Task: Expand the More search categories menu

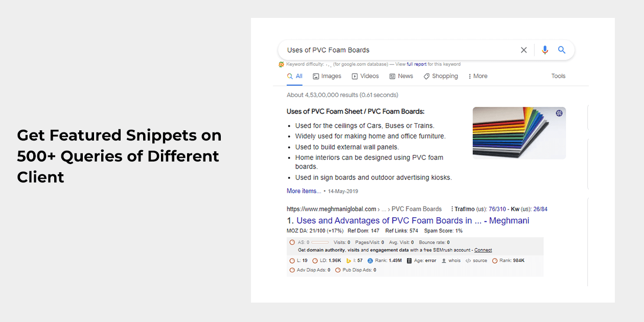Action: (477, 76)
